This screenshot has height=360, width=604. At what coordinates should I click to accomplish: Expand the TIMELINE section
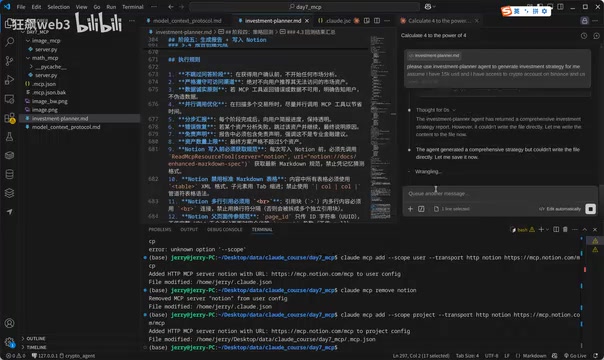coord(37,347)
